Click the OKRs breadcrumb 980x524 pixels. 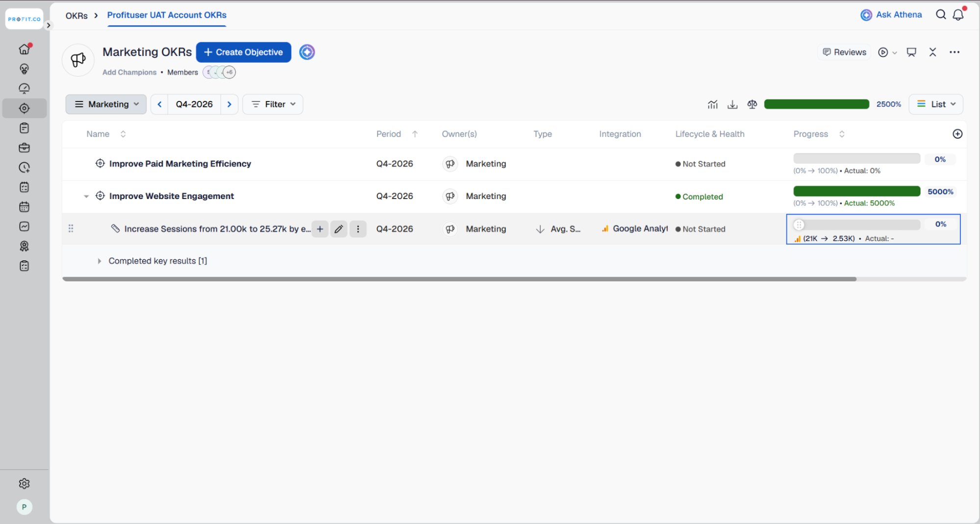[x=76, y=15]
